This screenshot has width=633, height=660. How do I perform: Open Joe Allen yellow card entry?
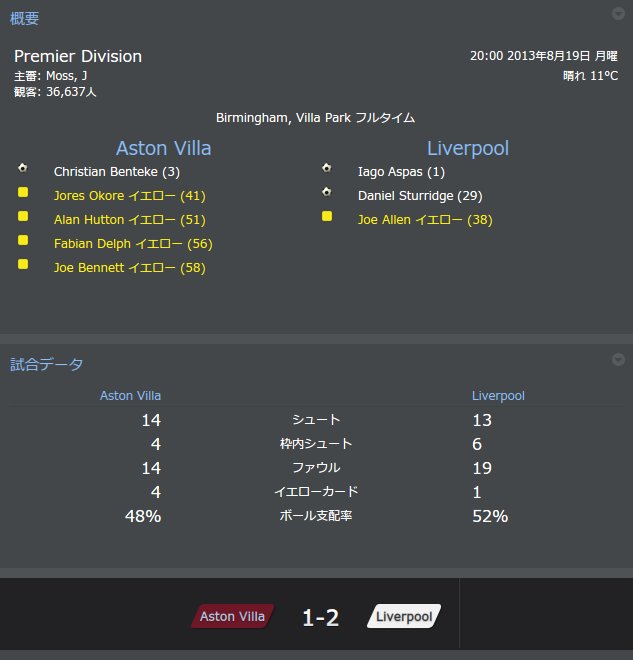pyautogui.click(x=425, y=220)
